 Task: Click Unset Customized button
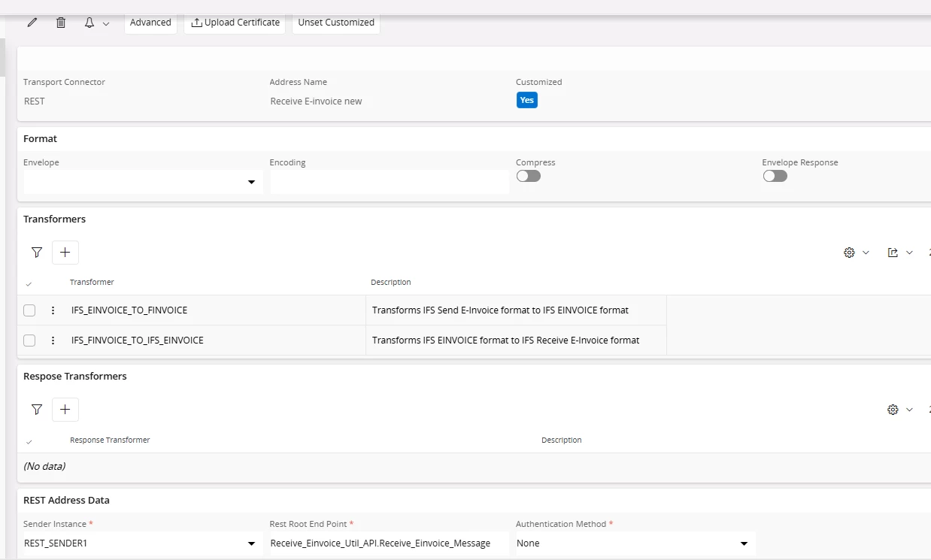pos(336,23)
